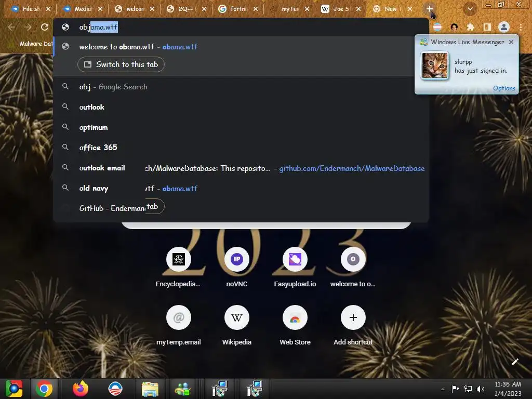Image resolution: width=532 pixels, height=399 pixels.
Task: Switch to the 2Q== tab
Action: 184,9
